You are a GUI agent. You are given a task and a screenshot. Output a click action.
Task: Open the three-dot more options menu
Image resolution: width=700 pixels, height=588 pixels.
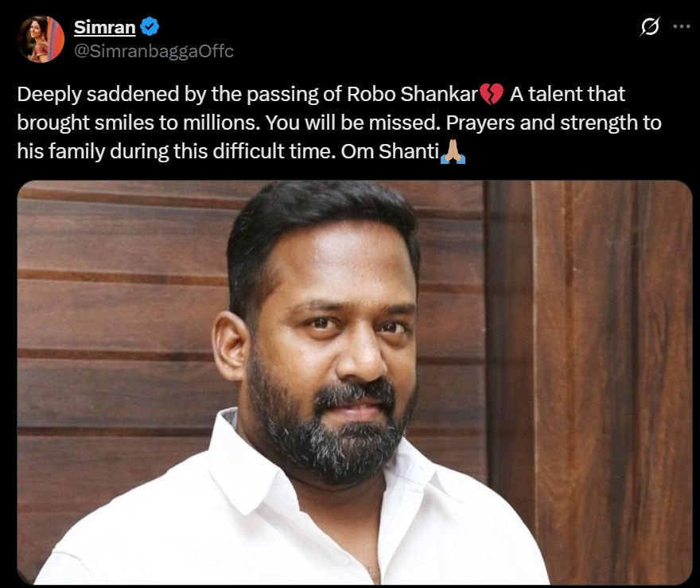click(x=681, y=27)
